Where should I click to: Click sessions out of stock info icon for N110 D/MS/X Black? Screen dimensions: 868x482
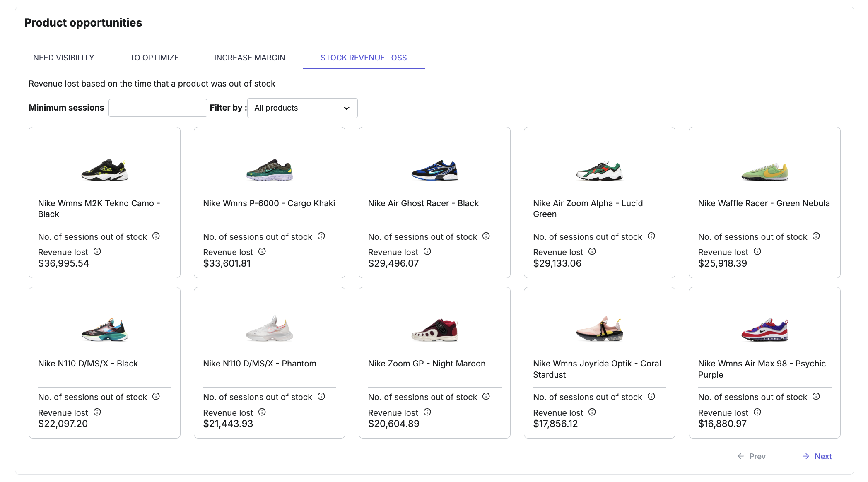coord(156,396)
